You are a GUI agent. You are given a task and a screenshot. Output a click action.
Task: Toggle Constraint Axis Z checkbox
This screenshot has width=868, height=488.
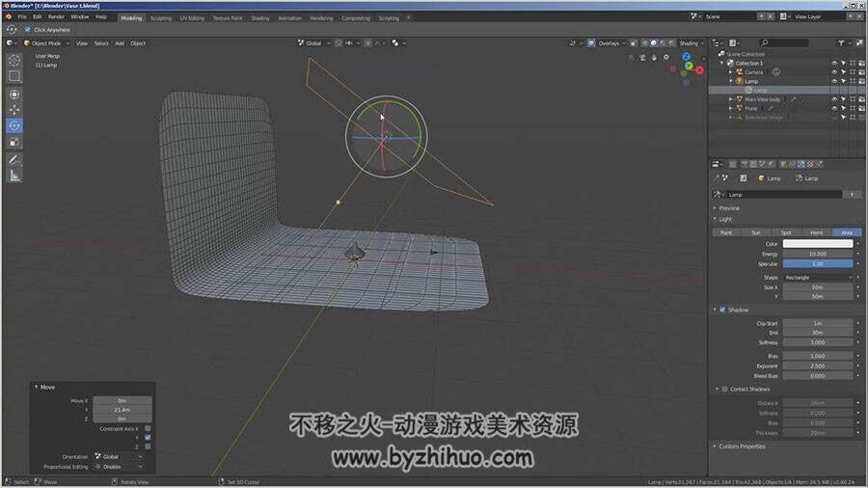148,446
